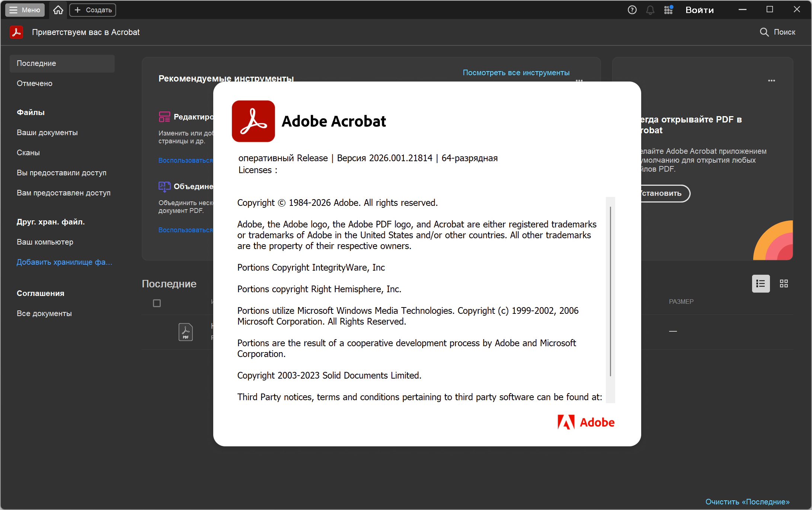Go to the Home icon tab

[x=58, y=10]
